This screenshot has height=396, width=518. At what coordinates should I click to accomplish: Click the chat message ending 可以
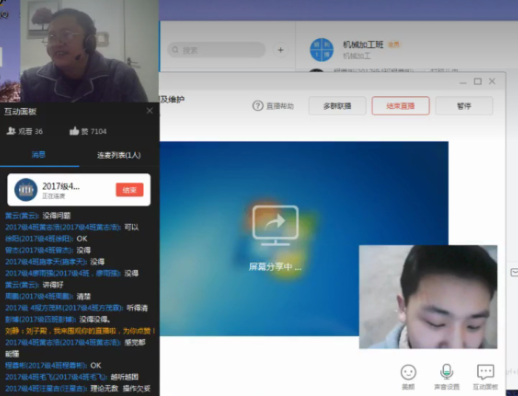point(72,227)
